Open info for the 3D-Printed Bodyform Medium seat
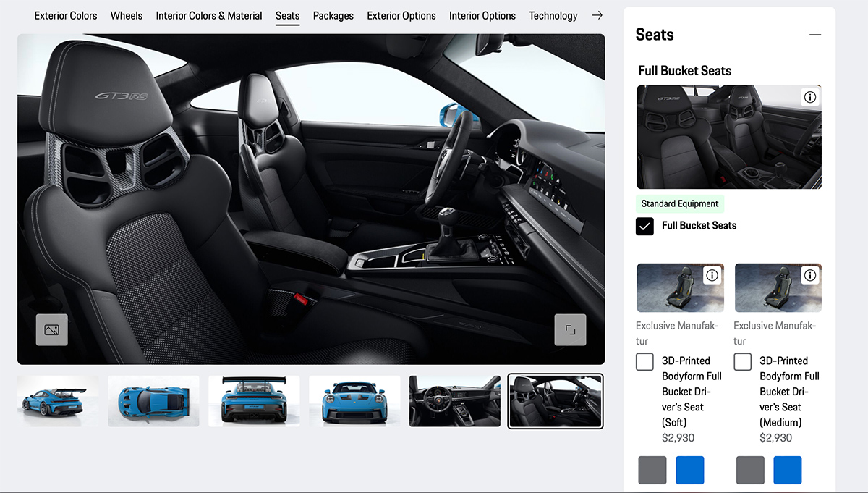The image size is (868, 493). click(810, 275)
